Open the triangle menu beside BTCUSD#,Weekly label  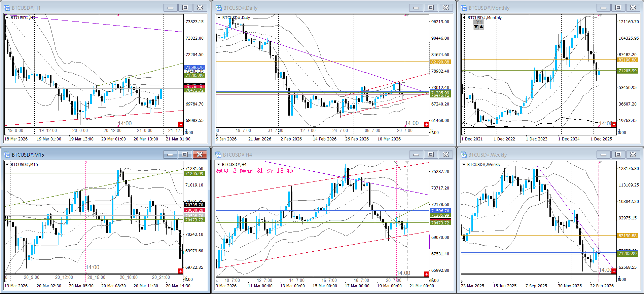click(464, 165)
